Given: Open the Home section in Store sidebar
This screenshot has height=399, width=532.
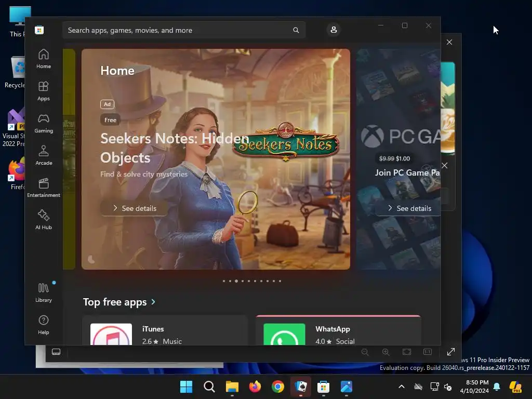Looking at the screenshot, I should (x=44, y=59).
